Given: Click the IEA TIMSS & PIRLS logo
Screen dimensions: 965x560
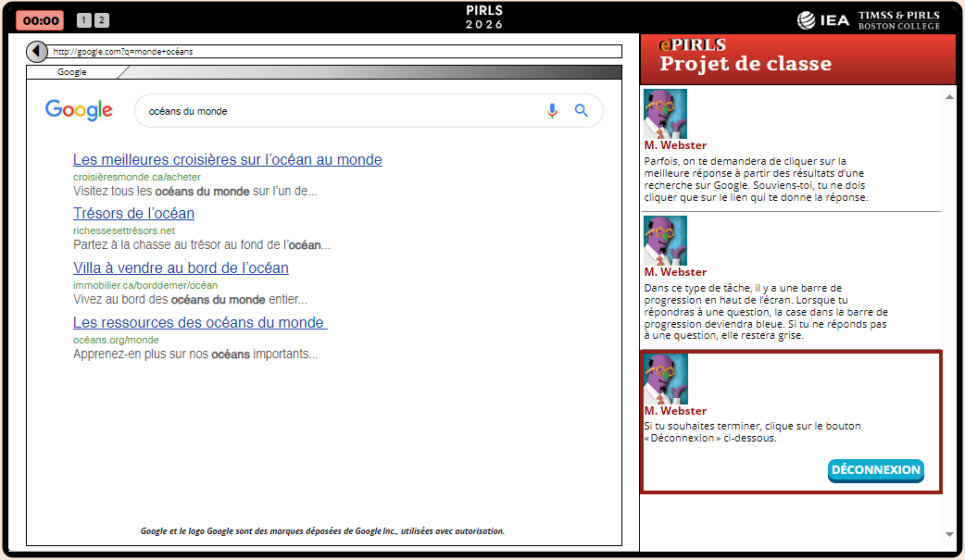Looking at the screenshot, I should pyautogui.click(x=868, y=20).
